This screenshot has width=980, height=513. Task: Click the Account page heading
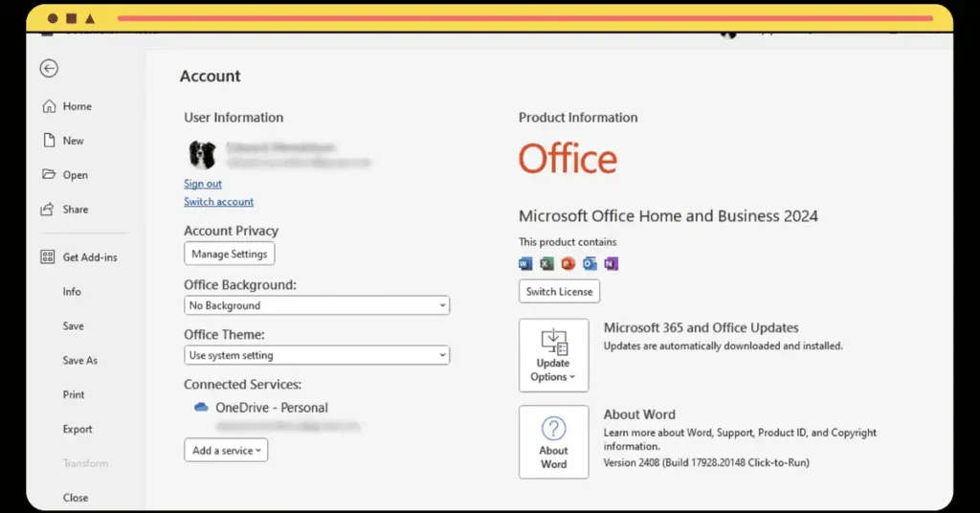click(210, 77)
